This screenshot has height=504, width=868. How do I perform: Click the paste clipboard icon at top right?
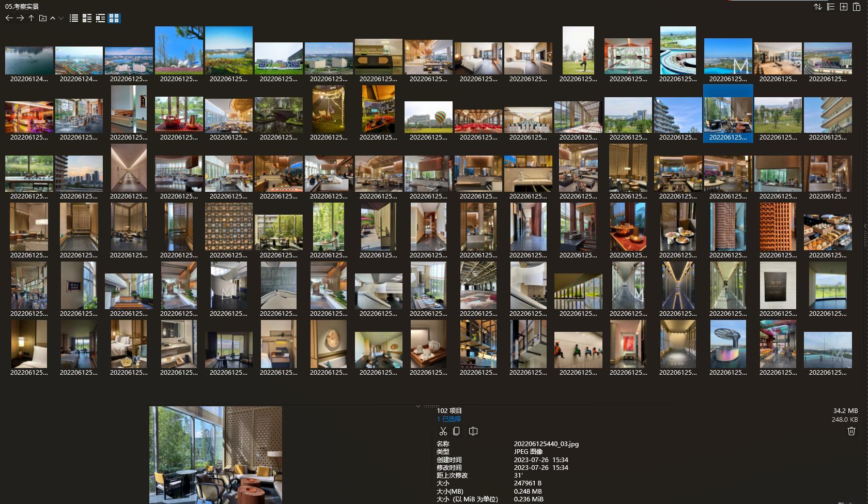(857, 7)
